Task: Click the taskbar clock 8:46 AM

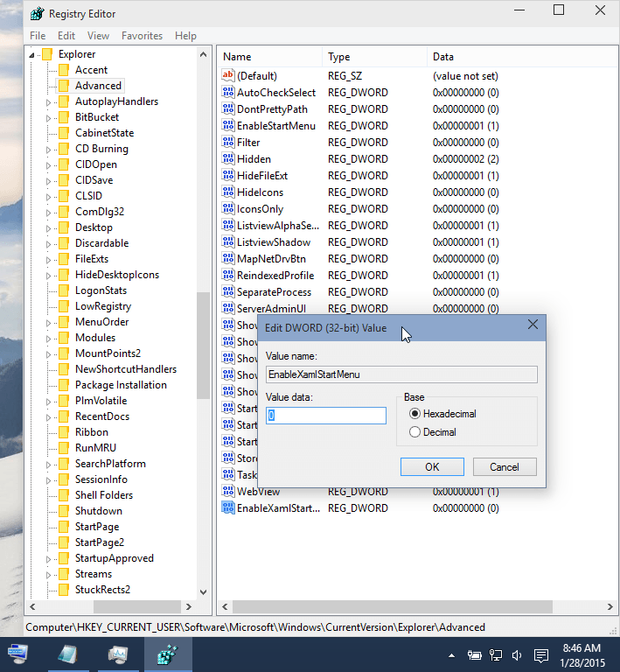Action: pyautogui.click(x=582, y=648)
